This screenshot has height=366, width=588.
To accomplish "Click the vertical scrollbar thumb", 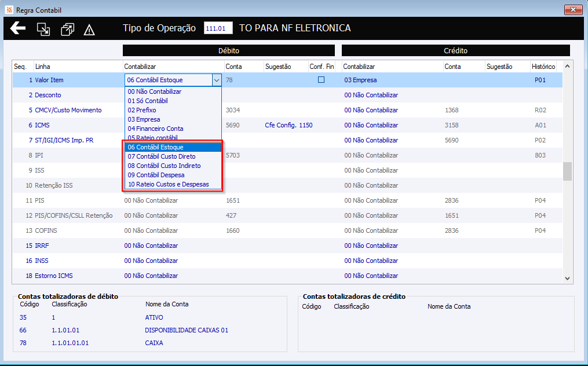I will pos(567,171).
